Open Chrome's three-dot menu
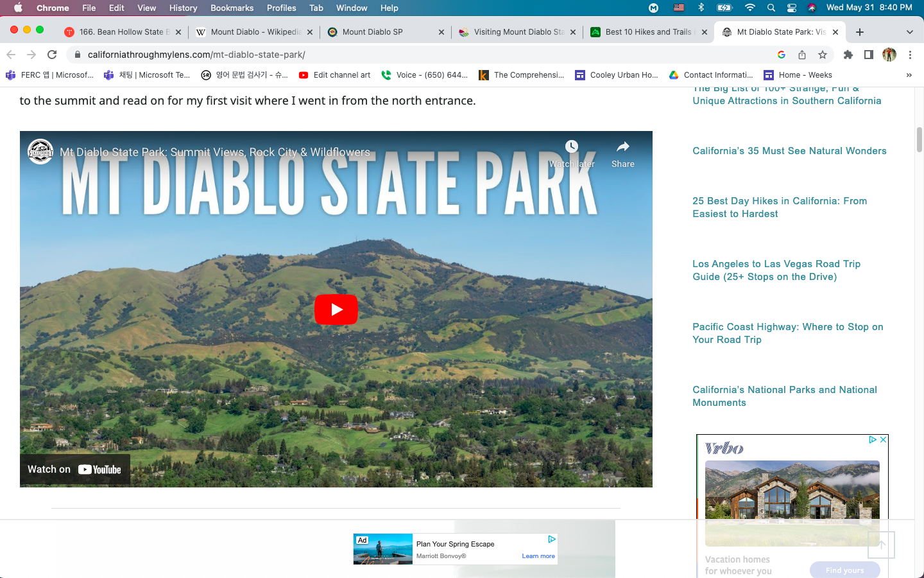924x578 pixels. (x=910, y=55)
